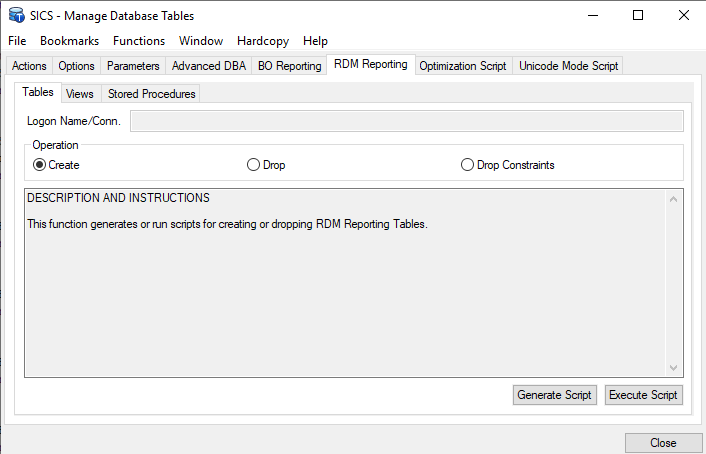This screenshot has height=454, width=706.
Task: Open the Unicode Mode Script tab
Action: 568,66
